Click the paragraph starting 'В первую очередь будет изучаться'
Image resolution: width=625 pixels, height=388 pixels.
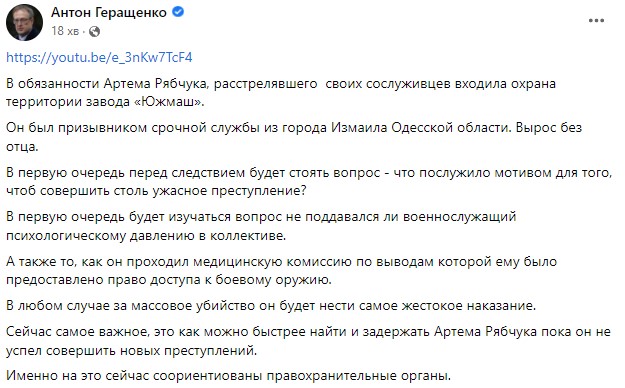(261, 226)
